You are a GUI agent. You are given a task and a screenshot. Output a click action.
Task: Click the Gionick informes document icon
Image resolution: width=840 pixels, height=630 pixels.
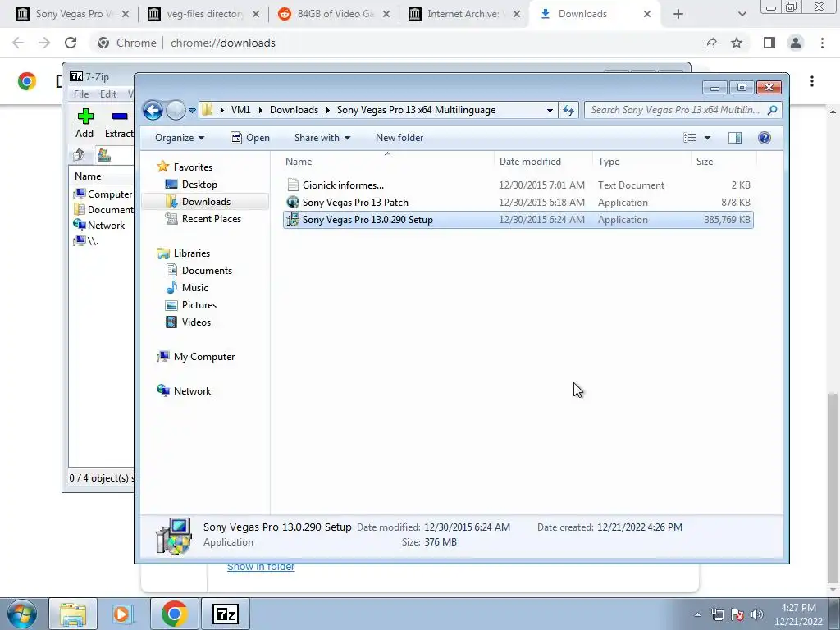tap(293, 185)
